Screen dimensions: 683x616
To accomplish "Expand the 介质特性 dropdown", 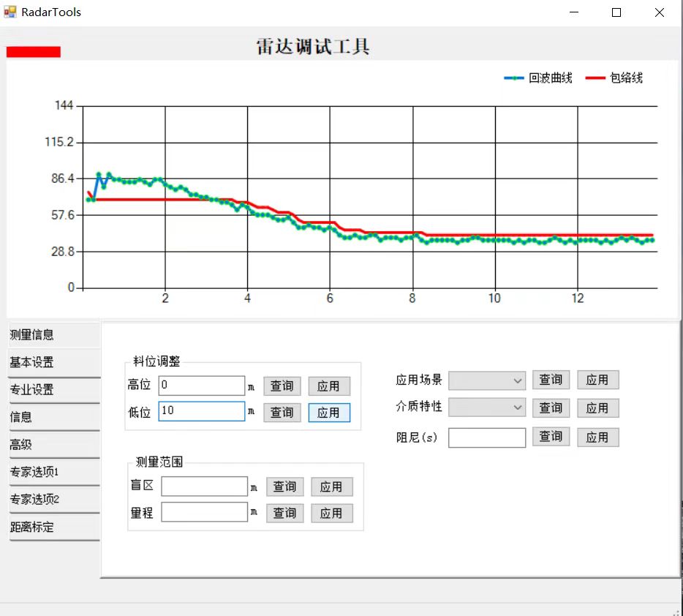I will click(487, 407).
